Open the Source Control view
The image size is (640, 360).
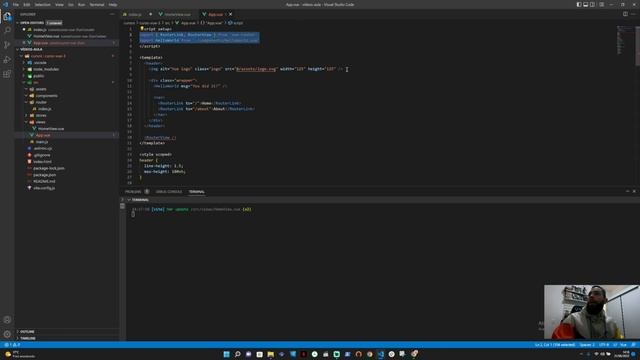[x=7, y=45]
